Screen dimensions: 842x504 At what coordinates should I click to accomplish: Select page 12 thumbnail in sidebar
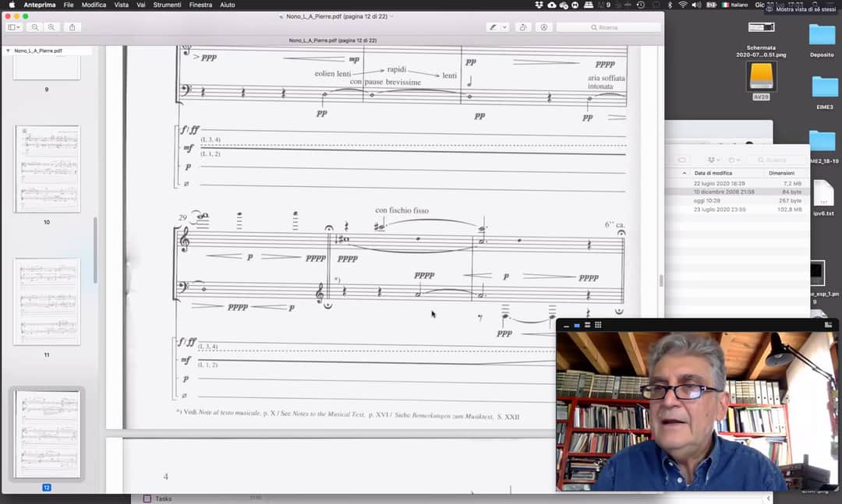point(48,434)
